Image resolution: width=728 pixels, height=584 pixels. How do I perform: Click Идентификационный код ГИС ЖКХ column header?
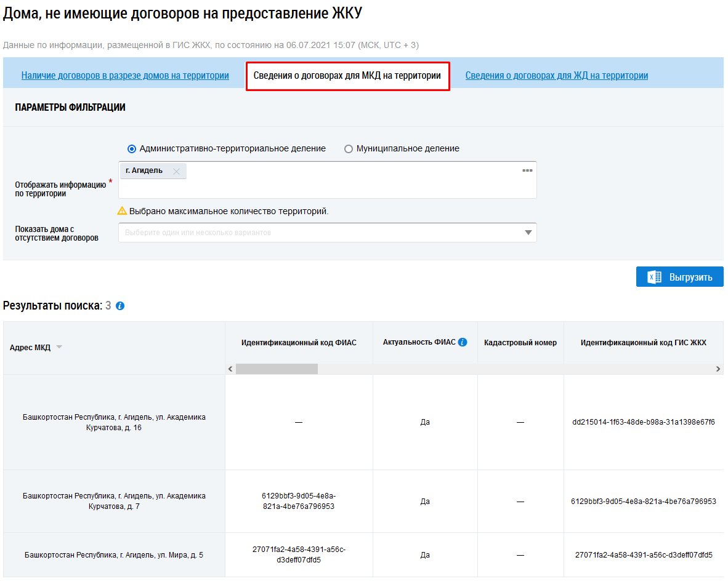[643, 342]
